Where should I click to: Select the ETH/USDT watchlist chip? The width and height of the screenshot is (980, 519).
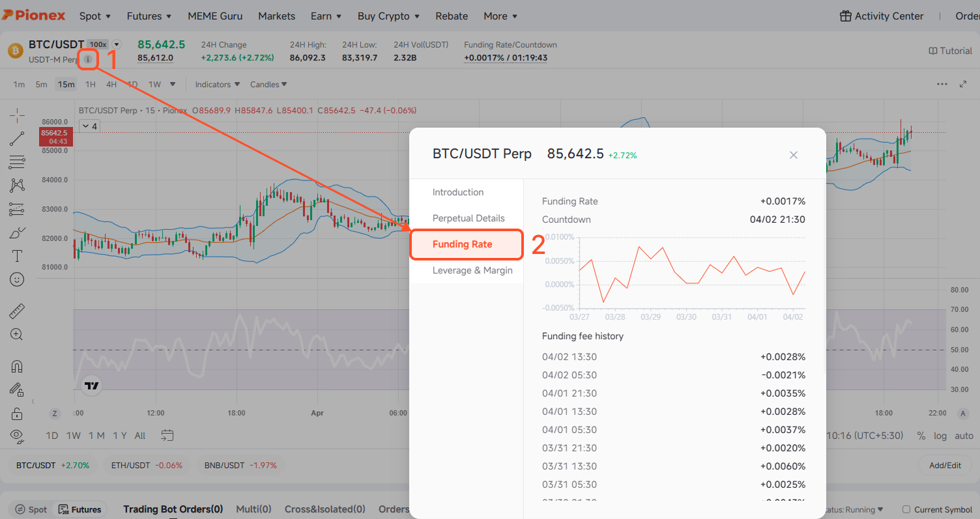tap(147, 466)
